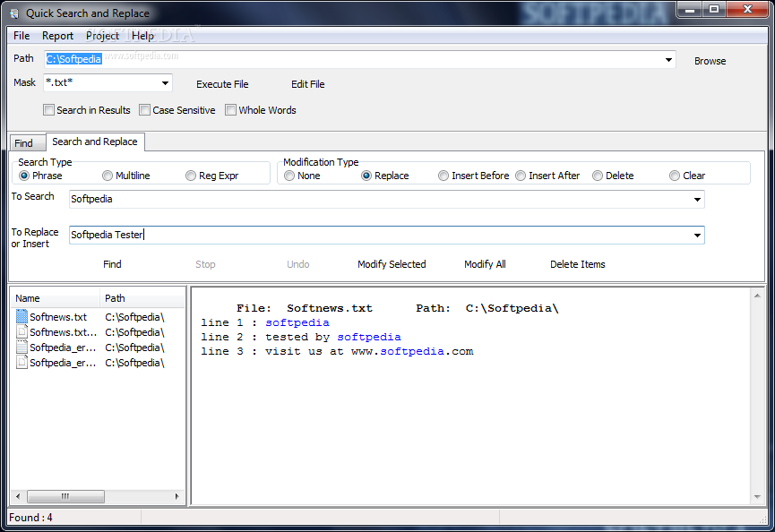Click the Path column header in file list

(x=142, y=298)
